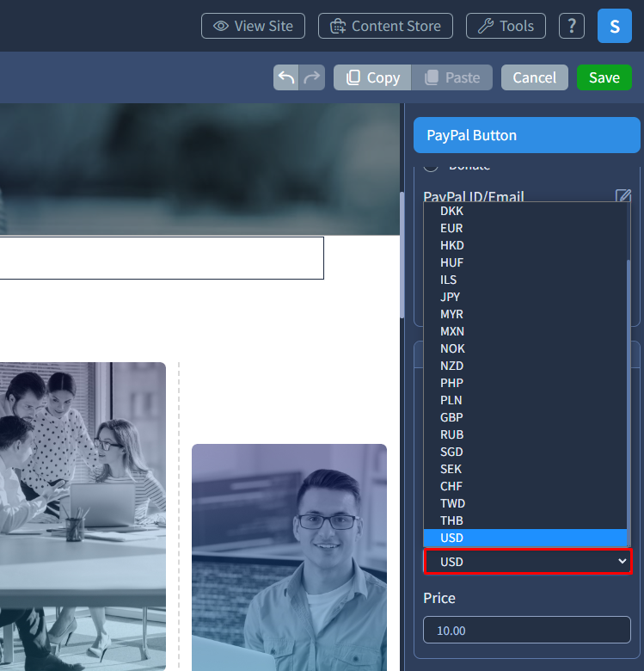Choose DKK from currency list
The image size is (644, 671).
[525, 211]
